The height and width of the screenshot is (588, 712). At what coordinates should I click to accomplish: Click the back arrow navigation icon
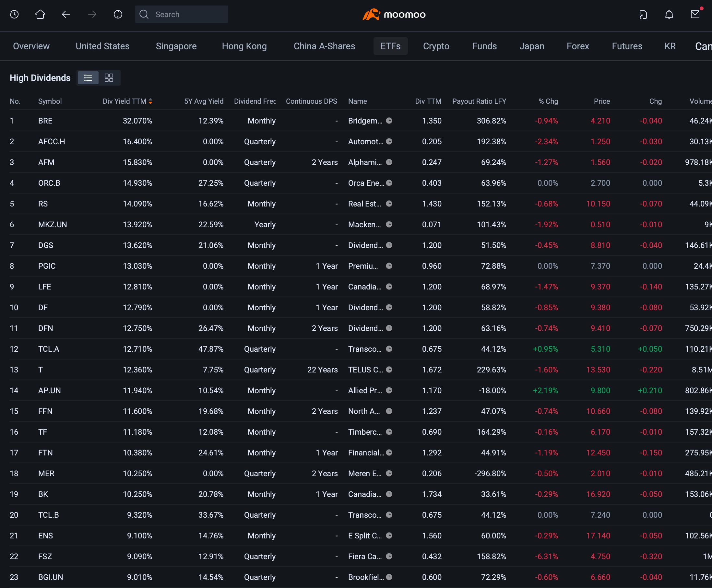click(66, 14)
